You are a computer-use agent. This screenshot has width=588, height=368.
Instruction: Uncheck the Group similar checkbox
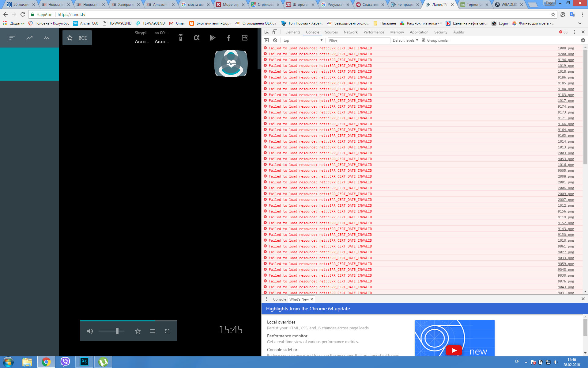(423, 40)
